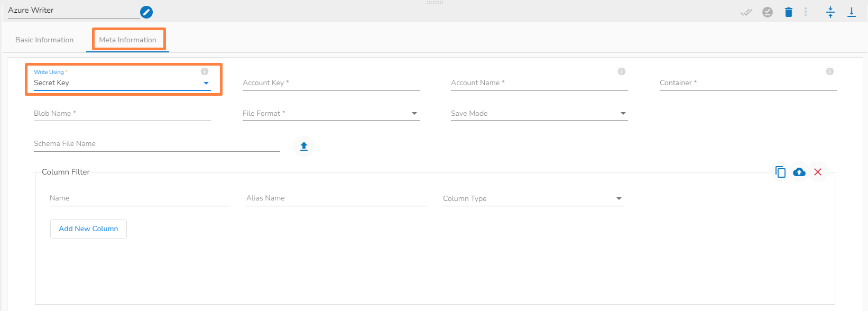This screenshot has width=868, height=311.
Task: Select the Meta Information tab
Action: [x=128, y=40]
